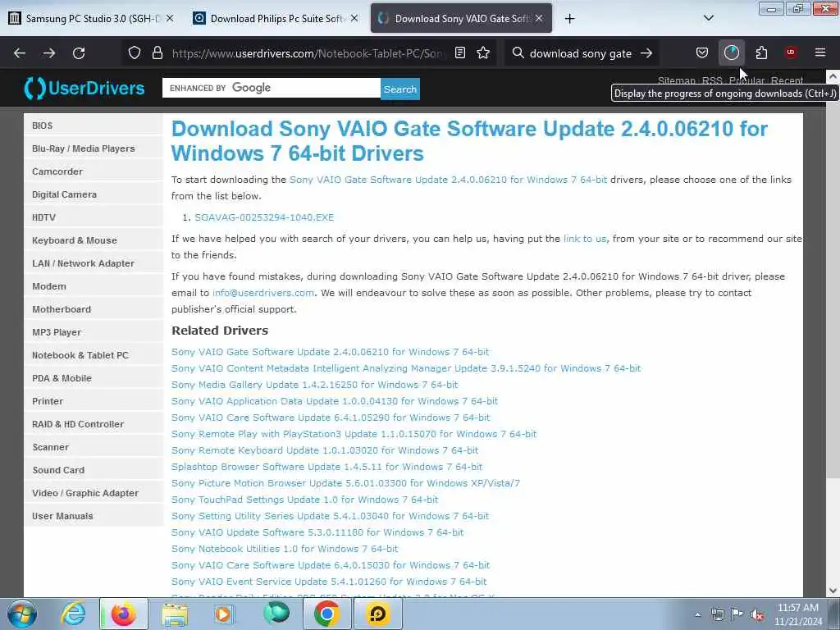Screen dimensions: 840x630
Task: Select User Manuals category
Action: coord(94,517)
